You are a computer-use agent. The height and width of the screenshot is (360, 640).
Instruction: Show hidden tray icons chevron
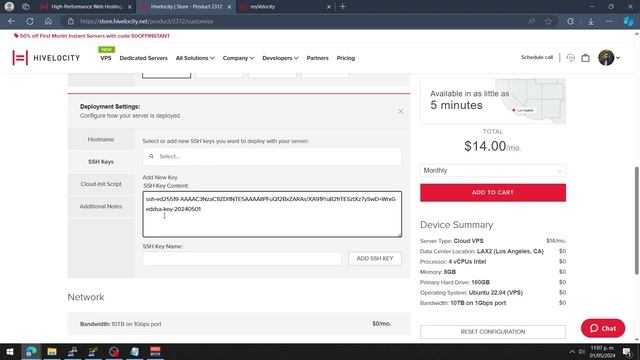tap(572, 351)
